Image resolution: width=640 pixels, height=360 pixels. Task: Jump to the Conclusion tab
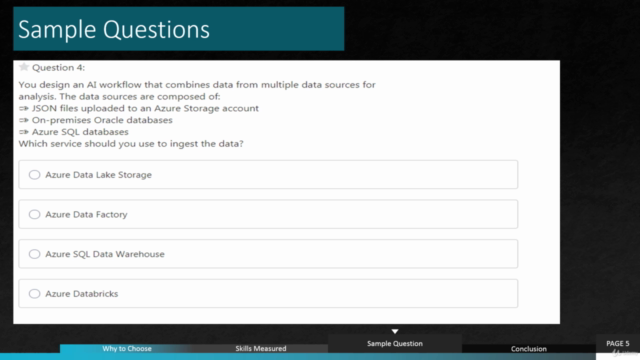click(x=529, y=349)
